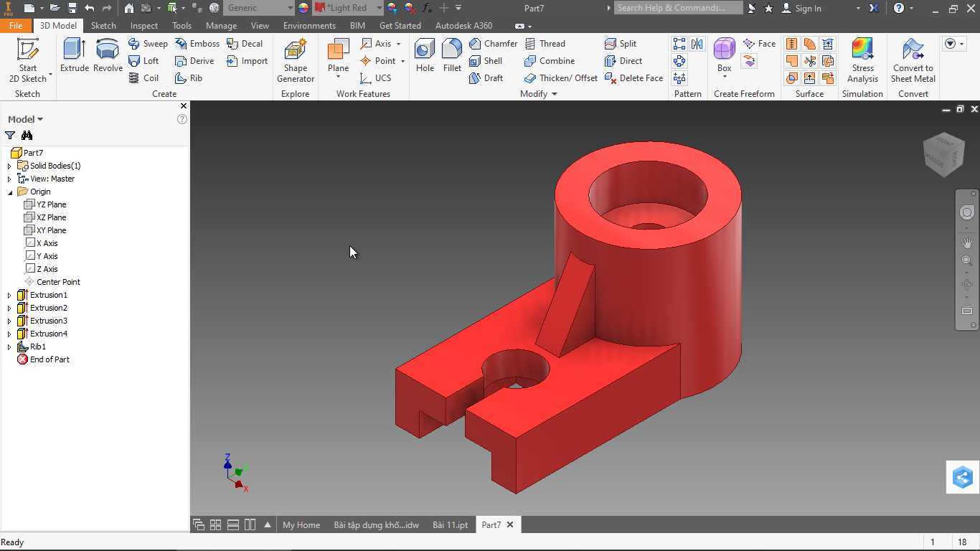Expand the Extrusion1 feature
The width and height of the screenshot is (980, 551).
point(9,295)
